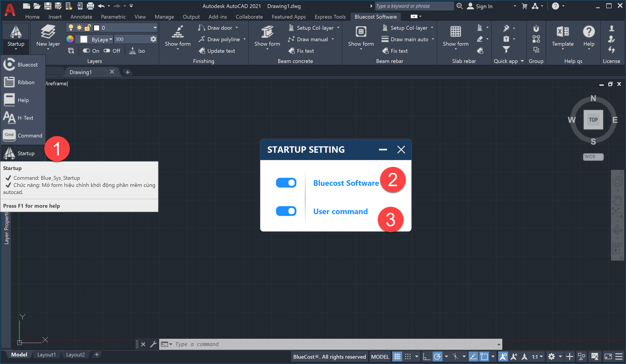Expand the layer name dropdown
This screenshot has width=626, height=364.
coord(155,28)
